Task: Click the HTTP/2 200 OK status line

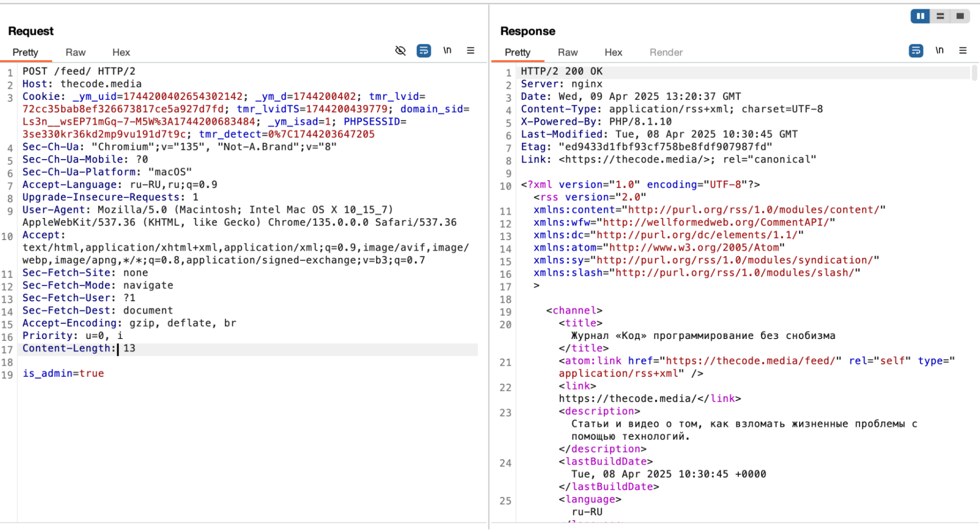Action: click(x=561, y=72)
